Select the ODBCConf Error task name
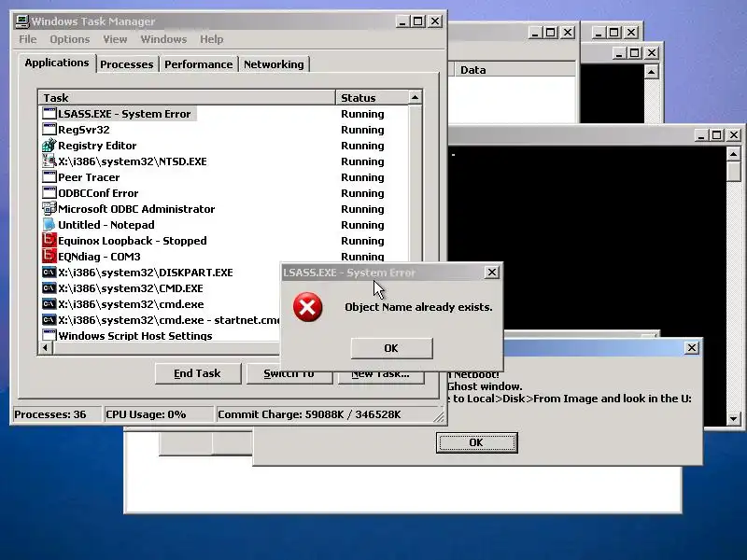747x560 pixels. coord(98,193)
